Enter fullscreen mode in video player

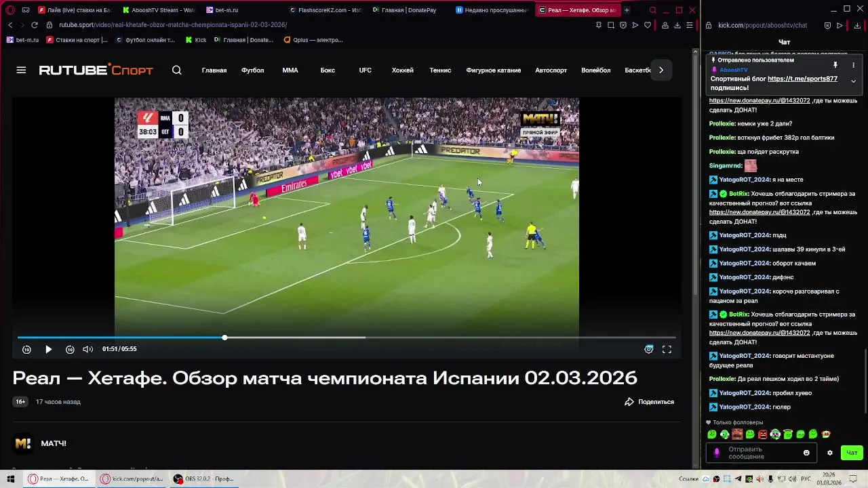(x=667, y=349)
